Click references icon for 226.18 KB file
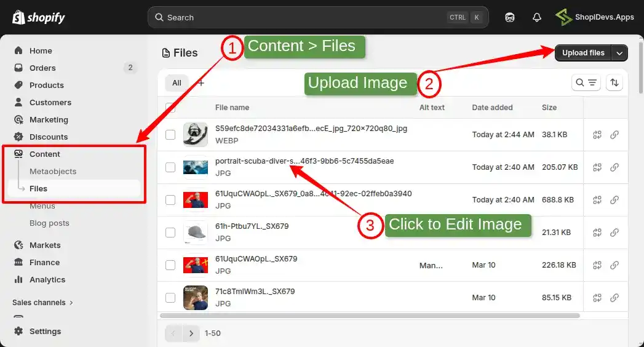Image resolution: width=644 pixels, height=347 pixels. coord(597,265)
